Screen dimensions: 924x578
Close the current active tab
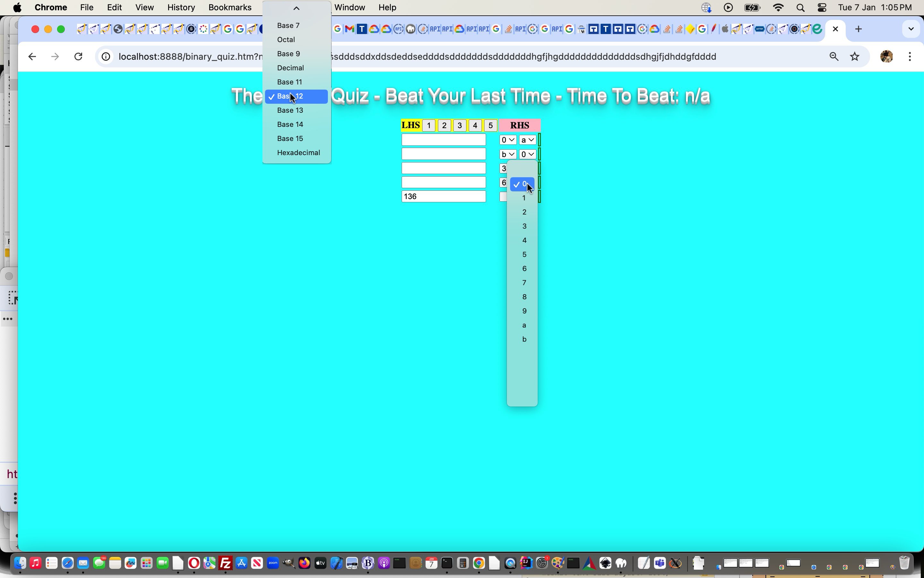click(x=835, y=29)
